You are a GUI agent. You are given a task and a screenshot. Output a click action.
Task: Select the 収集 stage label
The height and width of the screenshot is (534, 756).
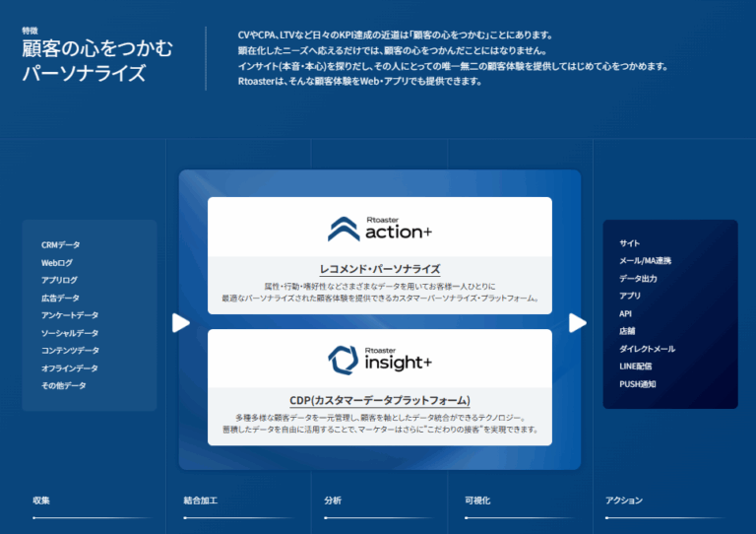point(41,501)
